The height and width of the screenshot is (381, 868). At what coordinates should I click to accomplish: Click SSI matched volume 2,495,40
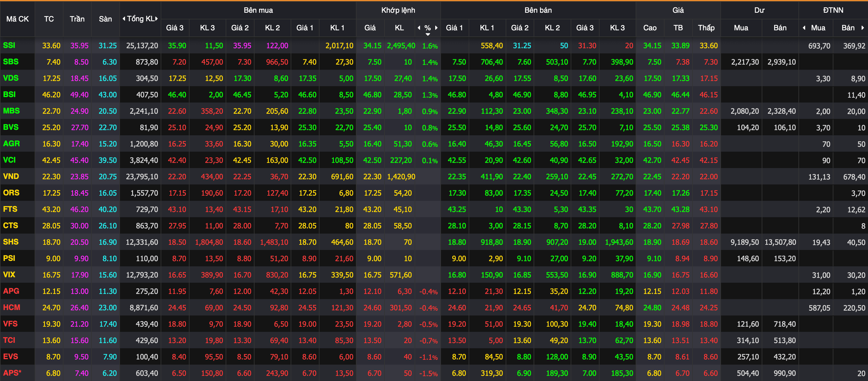(x=401, y=46)
